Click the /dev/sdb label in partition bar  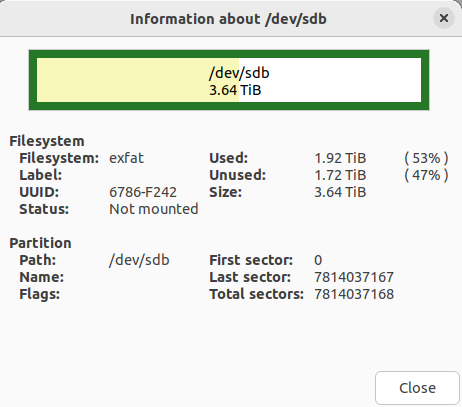[x=239, y=73]
